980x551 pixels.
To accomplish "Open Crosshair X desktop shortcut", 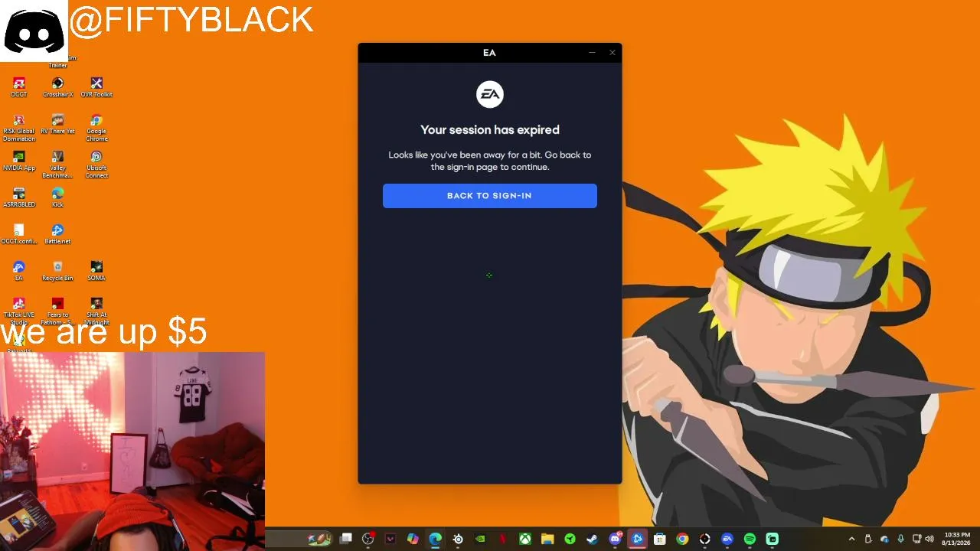I will 57,87.
